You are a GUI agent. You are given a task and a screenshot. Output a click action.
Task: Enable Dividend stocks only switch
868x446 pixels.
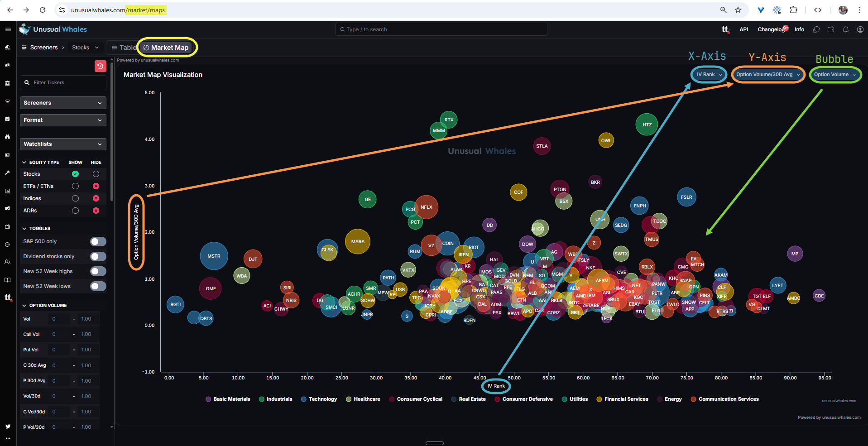tap(98, 256)
